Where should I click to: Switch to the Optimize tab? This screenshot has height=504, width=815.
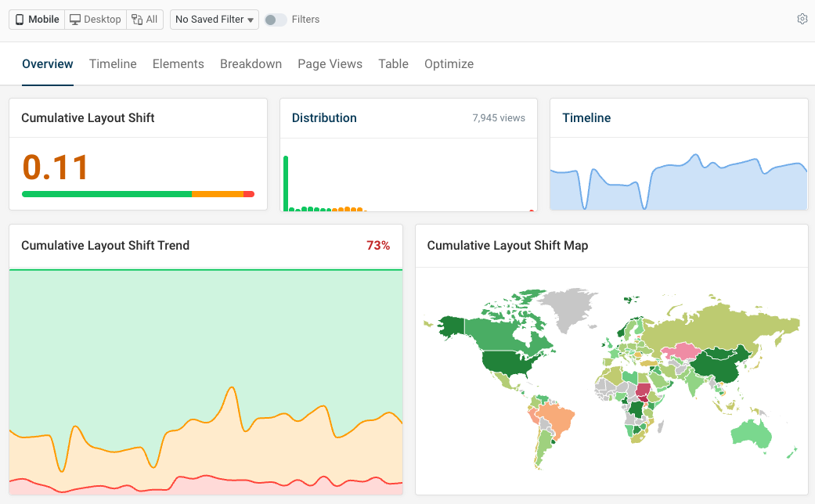449,63
